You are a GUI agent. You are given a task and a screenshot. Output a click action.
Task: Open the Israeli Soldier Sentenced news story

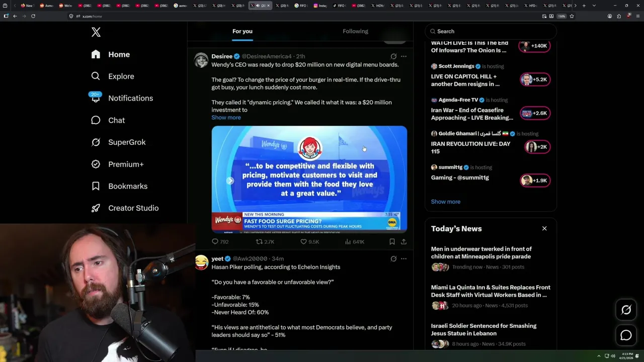pos(484,329)
